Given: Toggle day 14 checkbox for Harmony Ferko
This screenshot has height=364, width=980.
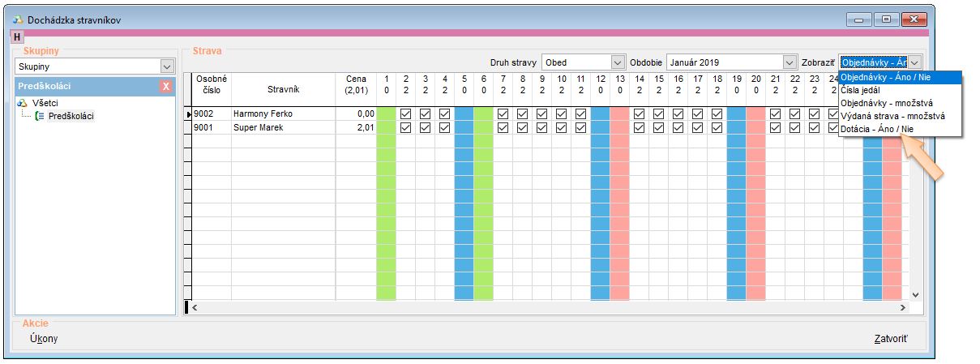Looking at the screenshot, I should pyautogui.click(x=639, y=113).
